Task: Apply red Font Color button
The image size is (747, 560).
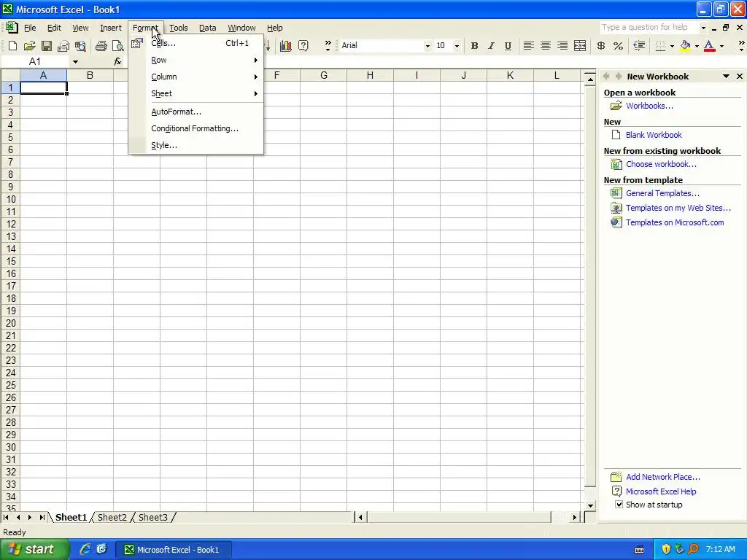Action: [710, 46]
